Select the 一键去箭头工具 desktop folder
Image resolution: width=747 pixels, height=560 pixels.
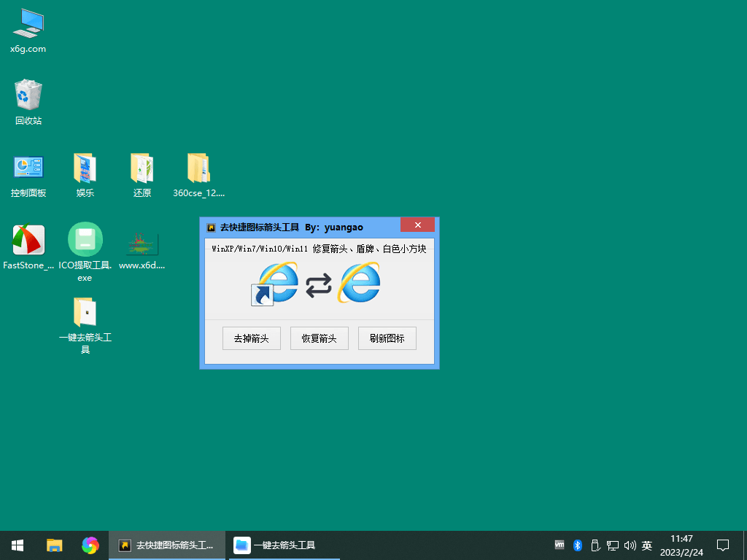pyautogui.click(x=85, y=312)
